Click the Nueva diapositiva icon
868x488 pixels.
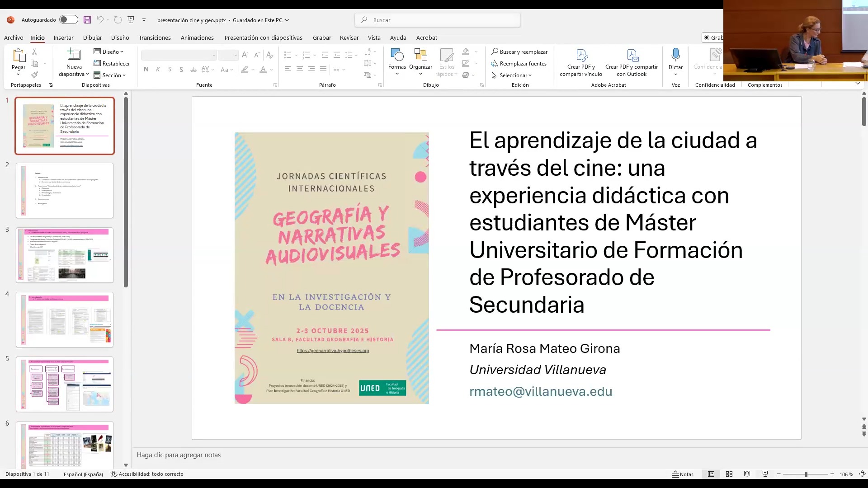point(74,55)
